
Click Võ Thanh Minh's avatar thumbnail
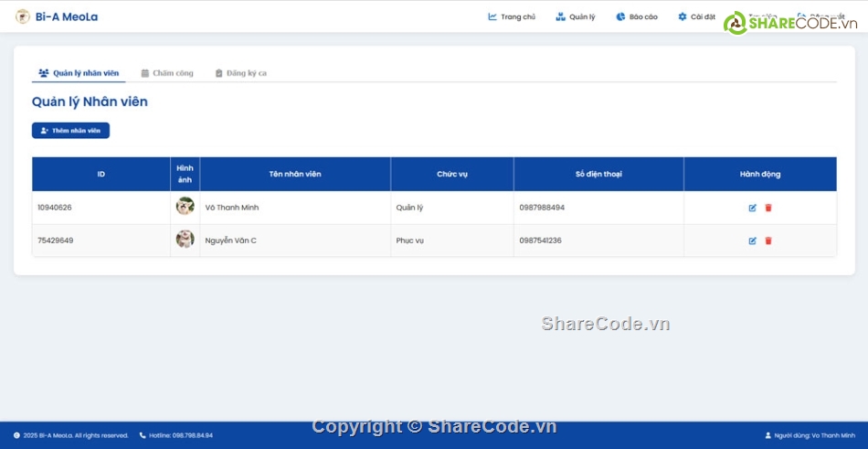[x=185, y=207]
